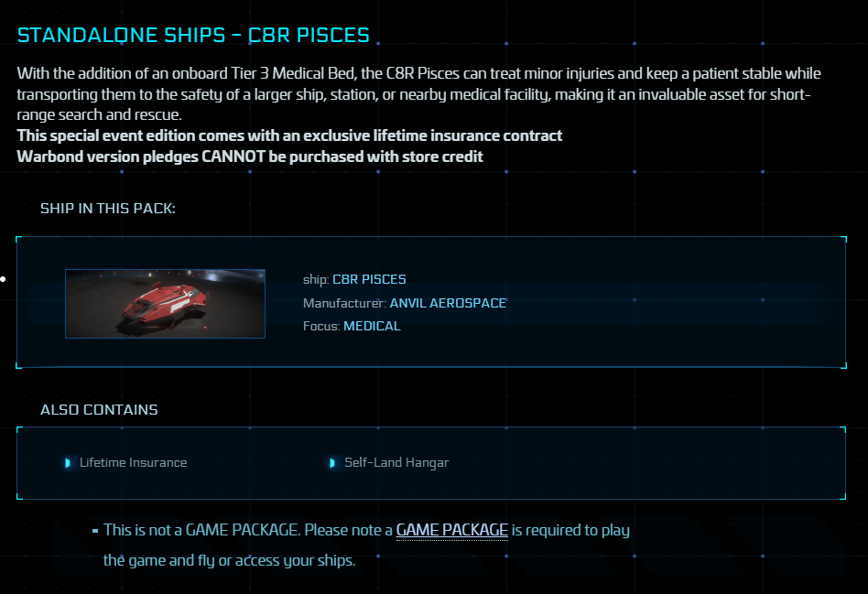Select the Self-Land Hangar item text
The width and height of the screenshot is (868, 594).
pos(396,463)
